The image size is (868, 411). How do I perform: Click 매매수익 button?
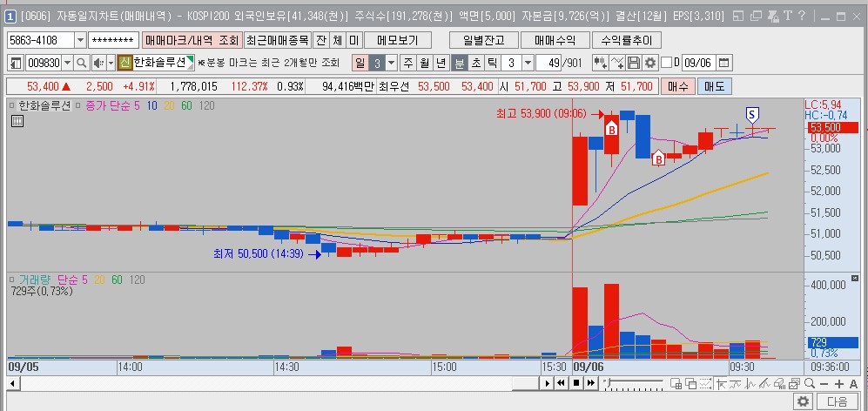pos(555,40)
